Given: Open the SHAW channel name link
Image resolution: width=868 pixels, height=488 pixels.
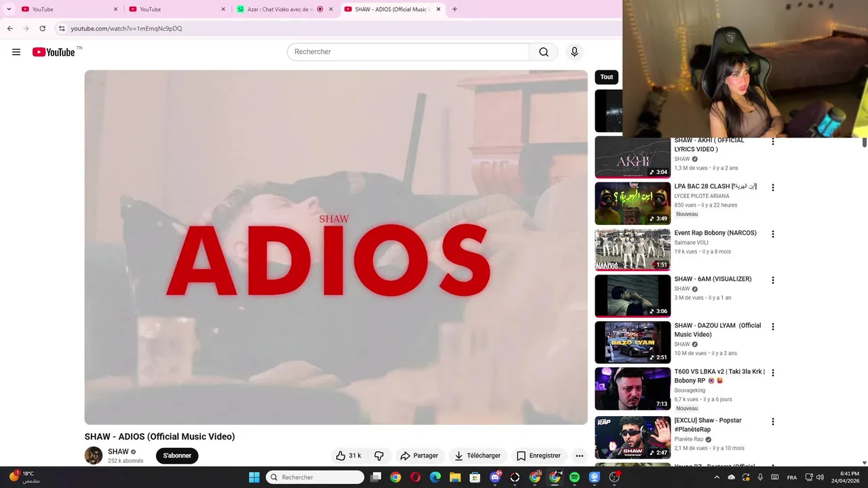Looking at the screenshot, I should coord(118,451).
